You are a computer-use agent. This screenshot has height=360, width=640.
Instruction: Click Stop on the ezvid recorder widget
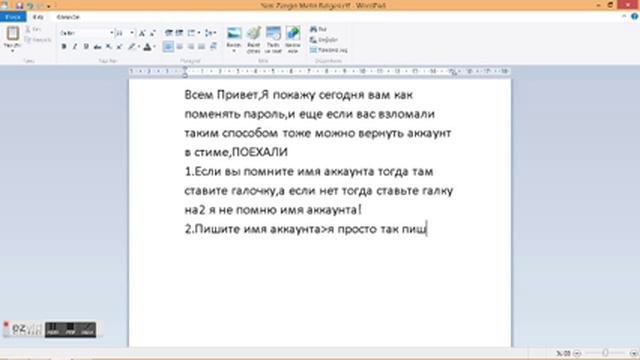pos(70,329)
